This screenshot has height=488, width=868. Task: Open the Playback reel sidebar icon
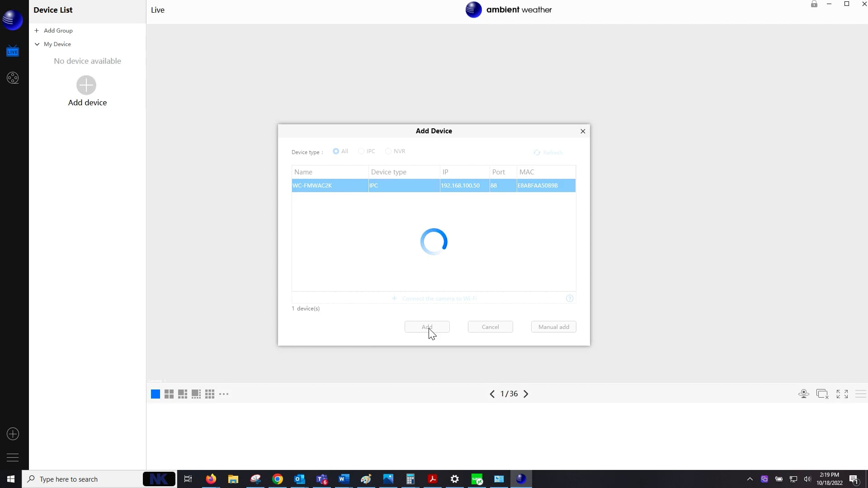(13, 78)
